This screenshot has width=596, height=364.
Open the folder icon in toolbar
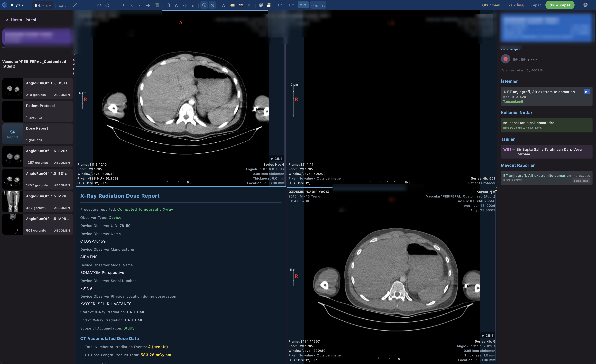pos(261,5)
